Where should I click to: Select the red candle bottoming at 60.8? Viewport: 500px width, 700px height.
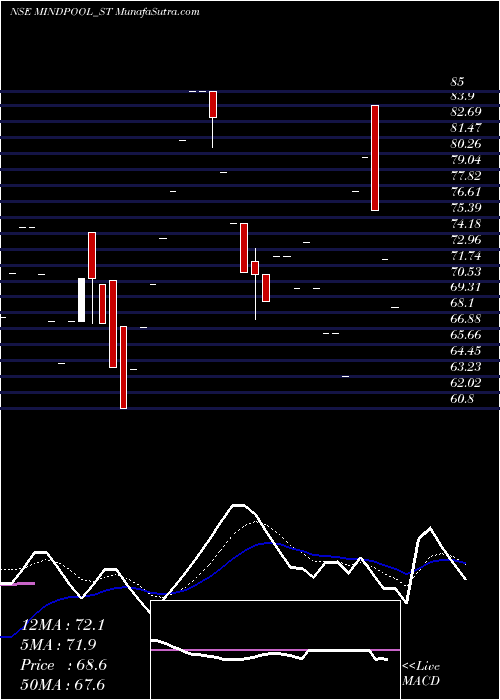pyautogui.click(x=124, y=367)
